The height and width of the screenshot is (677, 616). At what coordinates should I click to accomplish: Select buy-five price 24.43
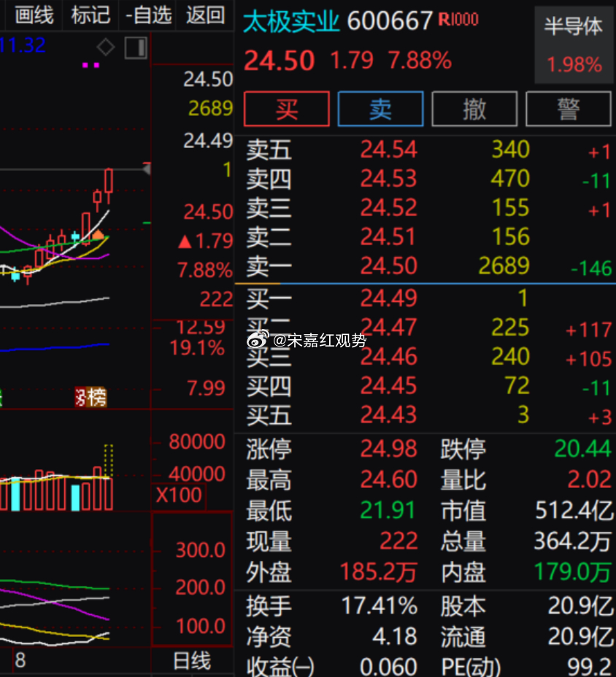point(388,414)
